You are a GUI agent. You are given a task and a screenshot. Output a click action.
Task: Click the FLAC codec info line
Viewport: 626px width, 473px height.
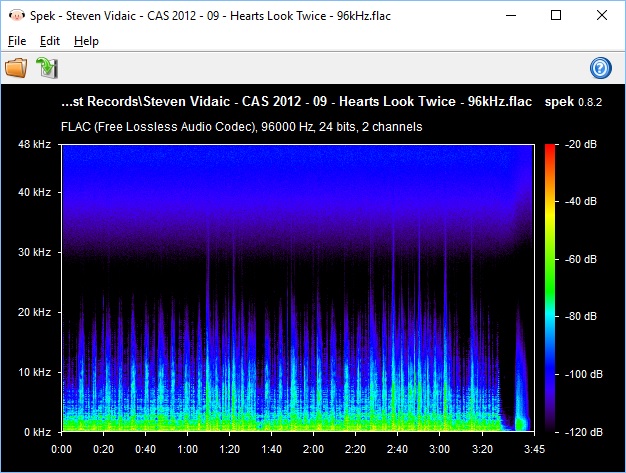[x=242, y=127]
